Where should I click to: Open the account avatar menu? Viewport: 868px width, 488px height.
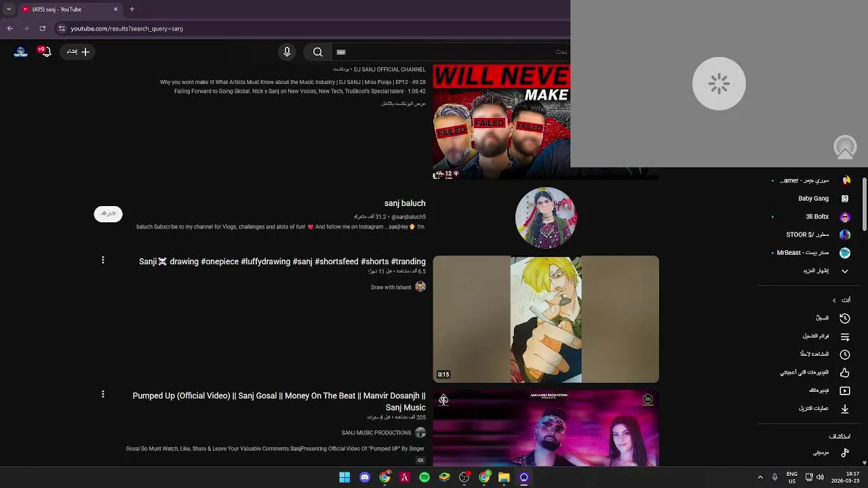point(21,52)
